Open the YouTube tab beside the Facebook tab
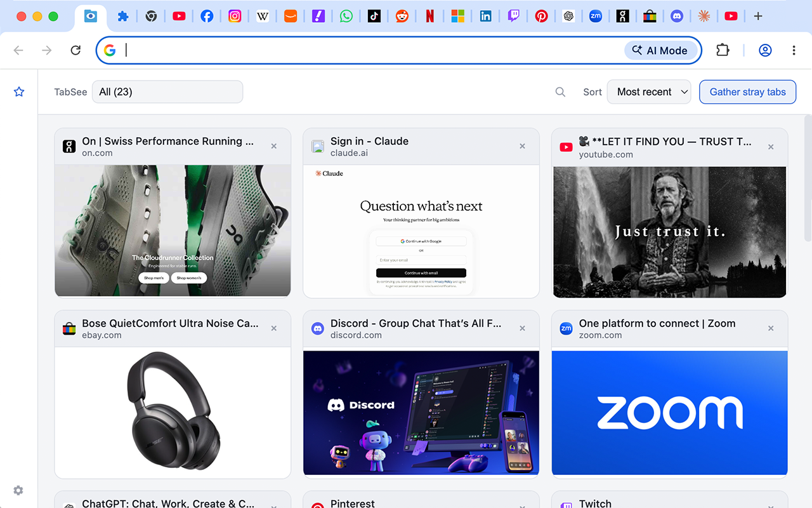The width and height of the screenshot is (812, 508). tap(179, 17)
